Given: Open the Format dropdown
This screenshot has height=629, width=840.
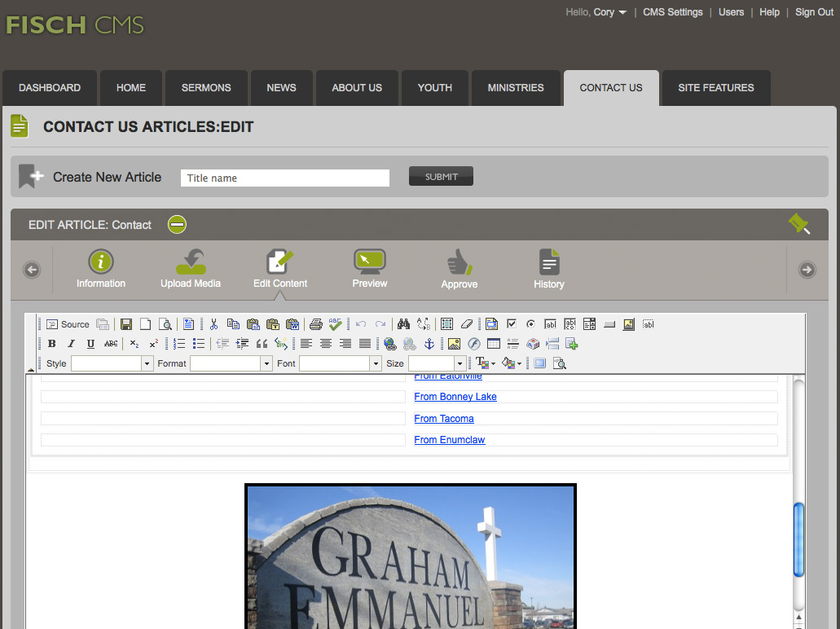Looking at the screenshot, I should pos(231,363).
